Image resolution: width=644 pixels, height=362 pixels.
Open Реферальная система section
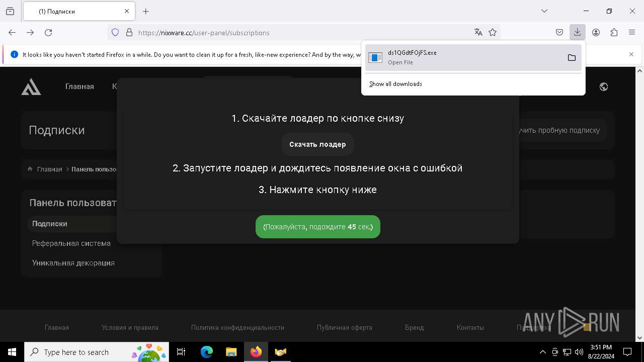[x=71, y=243]
